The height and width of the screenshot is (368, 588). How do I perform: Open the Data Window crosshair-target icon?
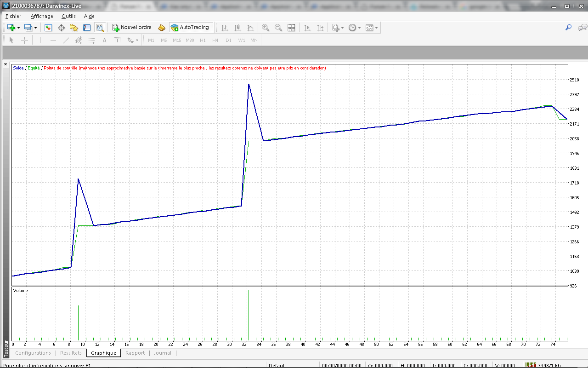click(61, 28)
